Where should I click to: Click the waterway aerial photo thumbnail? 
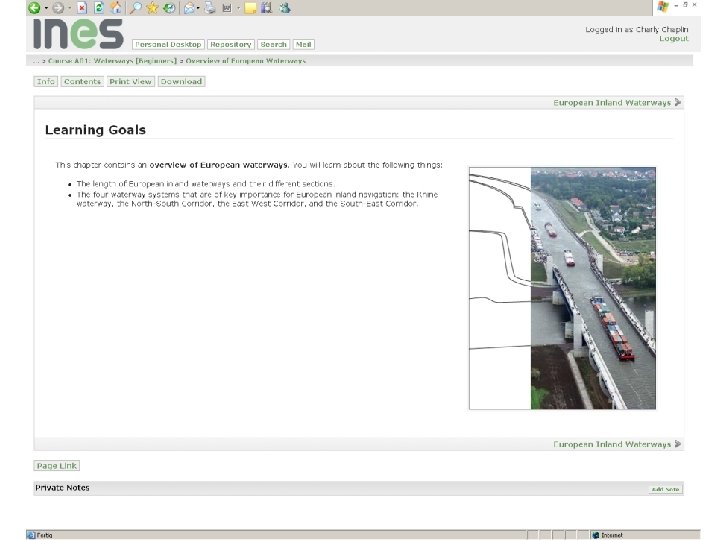pyautogui.click(x=562, y=288)
